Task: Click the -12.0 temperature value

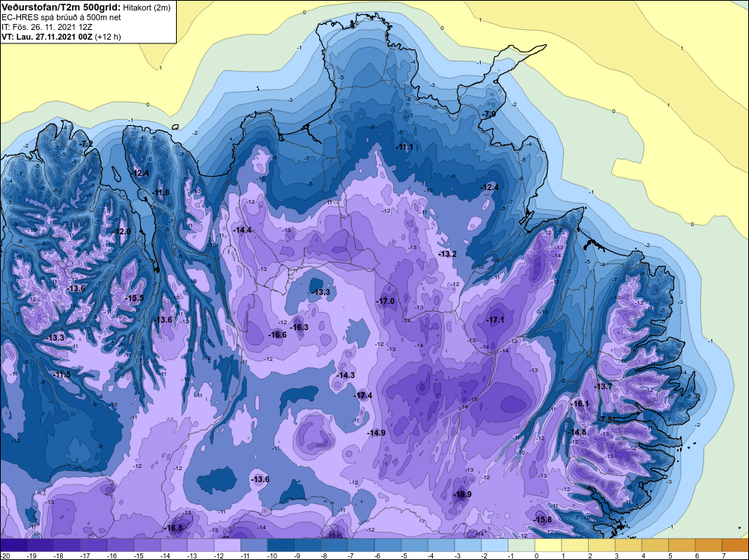Action: [122, 231]
